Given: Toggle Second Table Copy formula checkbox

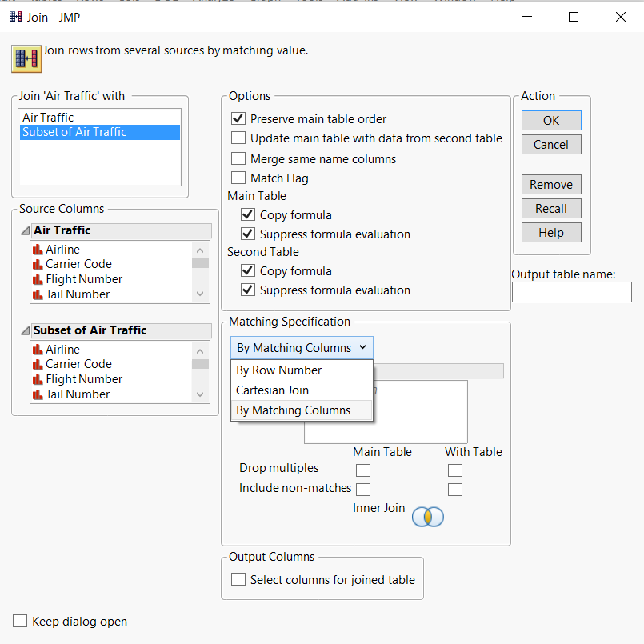Looking at the screenshot, I should point(248,270).
